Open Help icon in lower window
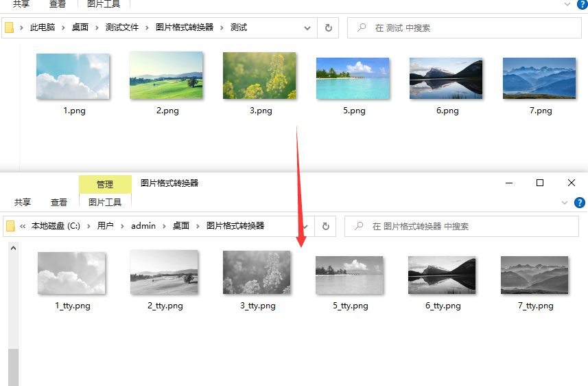The height and width of the screenshot is (386, 588). pos(580,203)
